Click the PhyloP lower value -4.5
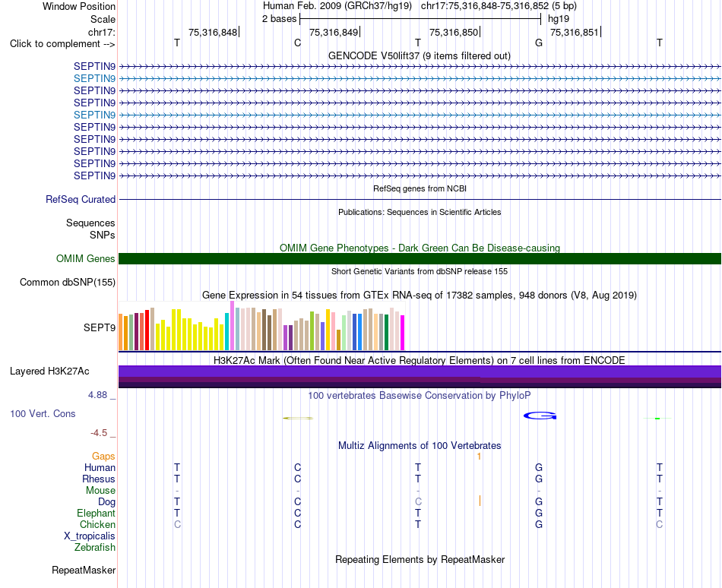The image size is (722, 588). click(99, 433)
